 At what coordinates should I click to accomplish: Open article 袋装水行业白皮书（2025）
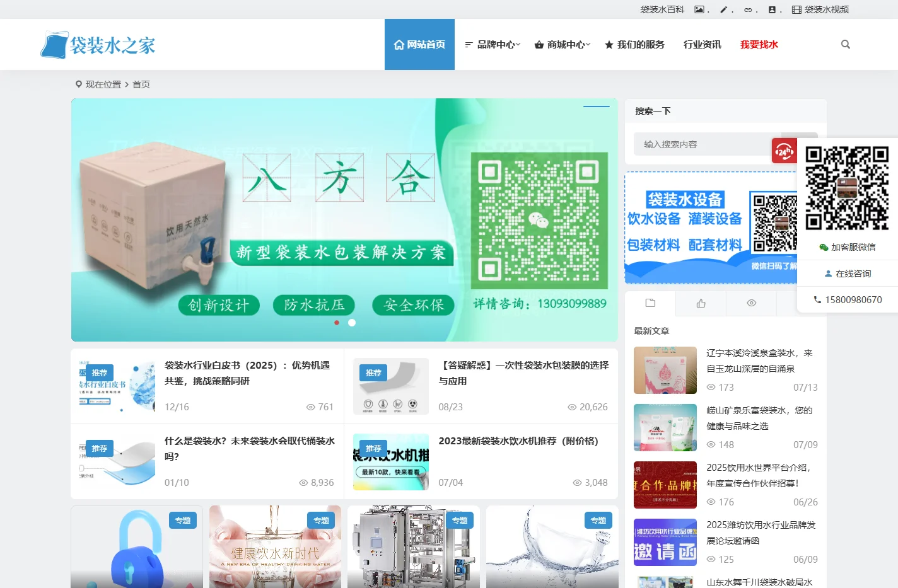coord(247,373)
